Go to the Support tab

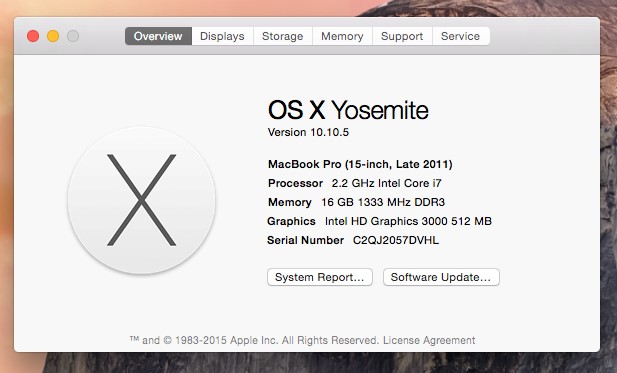[x=402, y=36]
